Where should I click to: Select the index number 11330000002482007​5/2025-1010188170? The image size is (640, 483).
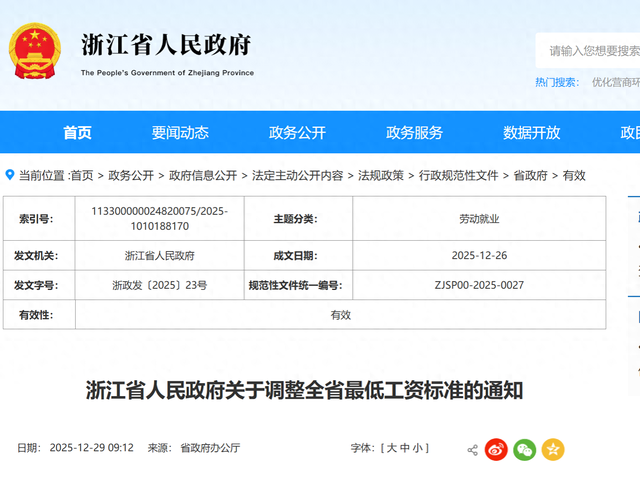coord(160,218)
